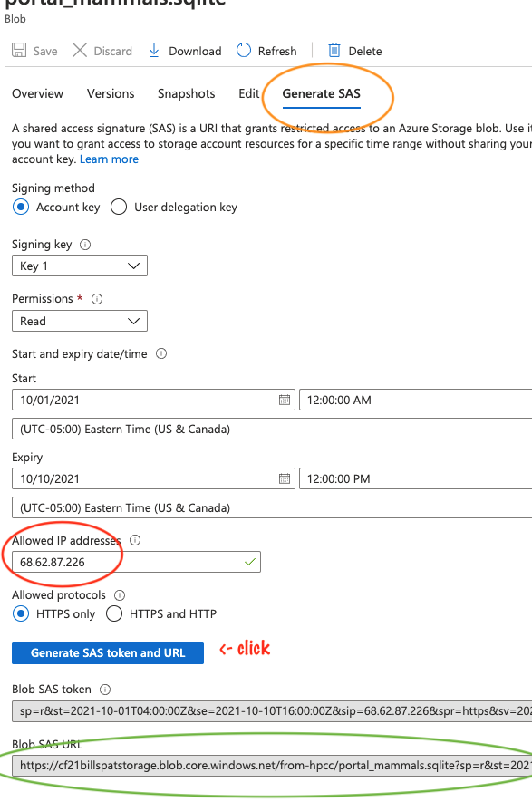Screen dimensions: 532x811
Task: Select the Account key signing method
Action: coord(20,207)
